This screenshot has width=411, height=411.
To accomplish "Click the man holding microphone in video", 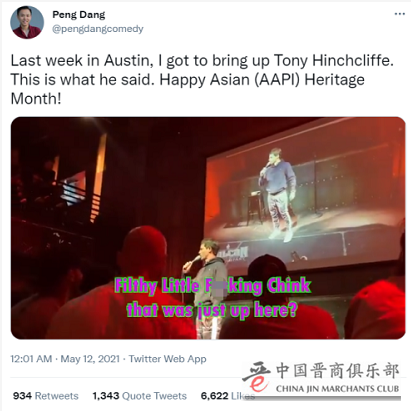I will point(208,287).
